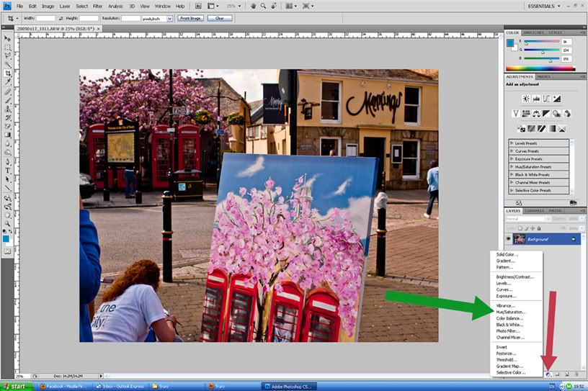Click create new adjustment layer icon
588x391 pixels.
[x=548, y=374]
